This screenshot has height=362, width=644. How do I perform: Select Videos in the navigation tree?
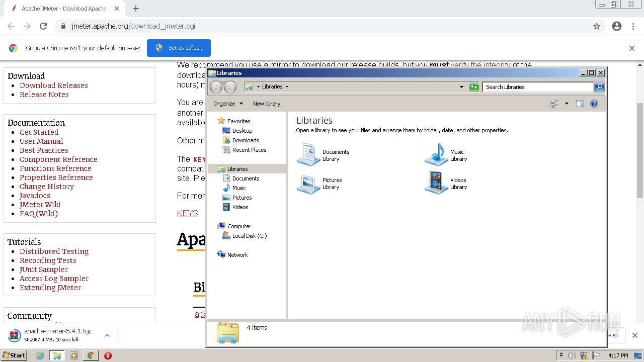[x=240, y=207]
